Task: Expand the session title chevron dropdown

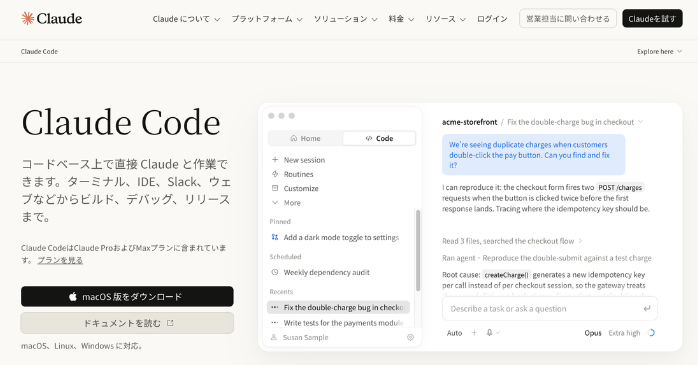Action: point(641,122)
